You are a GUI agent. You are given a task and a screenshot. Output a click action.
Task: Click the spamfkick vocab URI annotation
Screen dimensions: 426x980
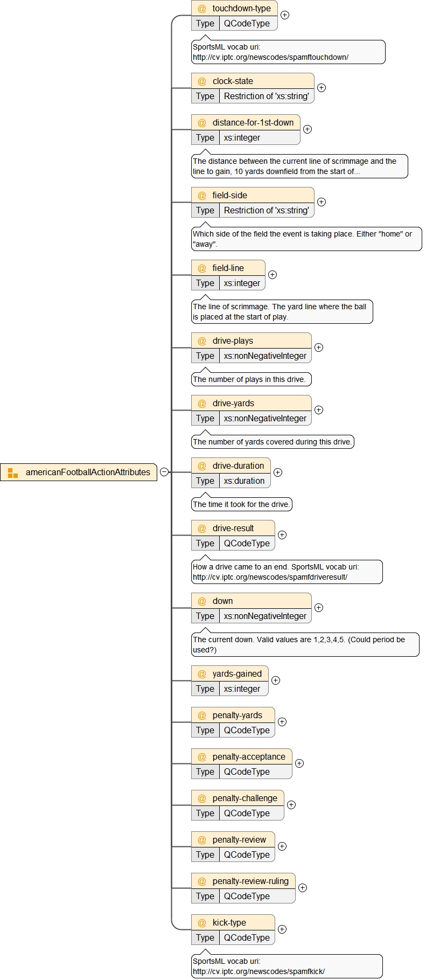287,967
